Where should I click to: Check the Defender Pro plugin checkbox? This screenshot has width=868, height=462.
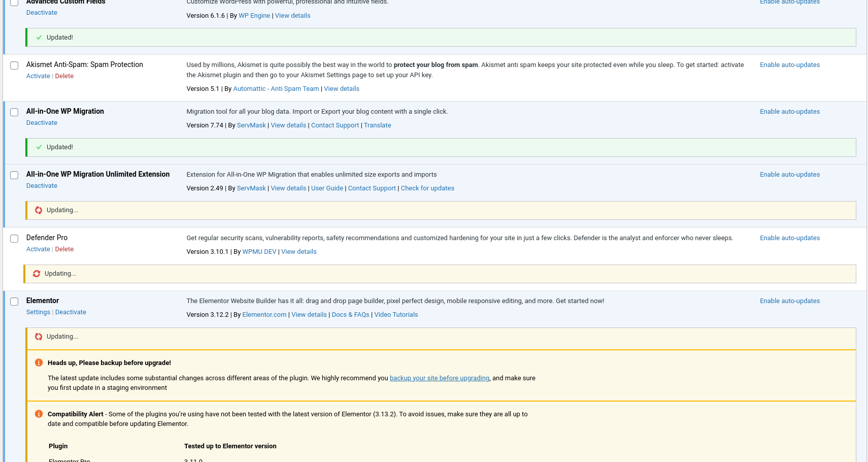[14, 239]
